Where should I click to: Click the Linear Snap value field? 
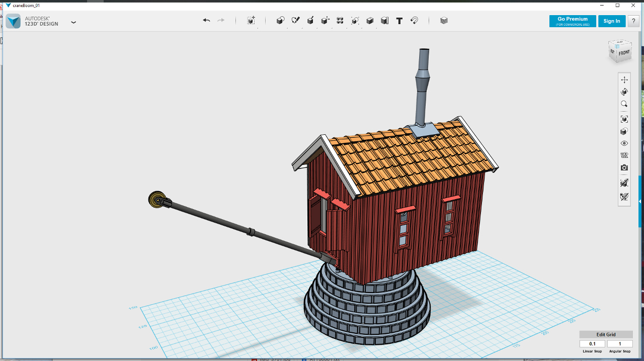[x=592, y=344]
